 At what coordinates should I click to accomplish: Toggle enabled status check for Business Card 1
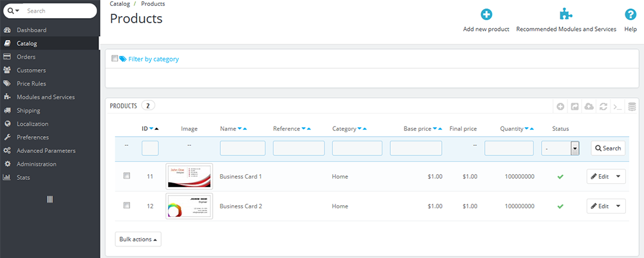(x=560, y=177)
